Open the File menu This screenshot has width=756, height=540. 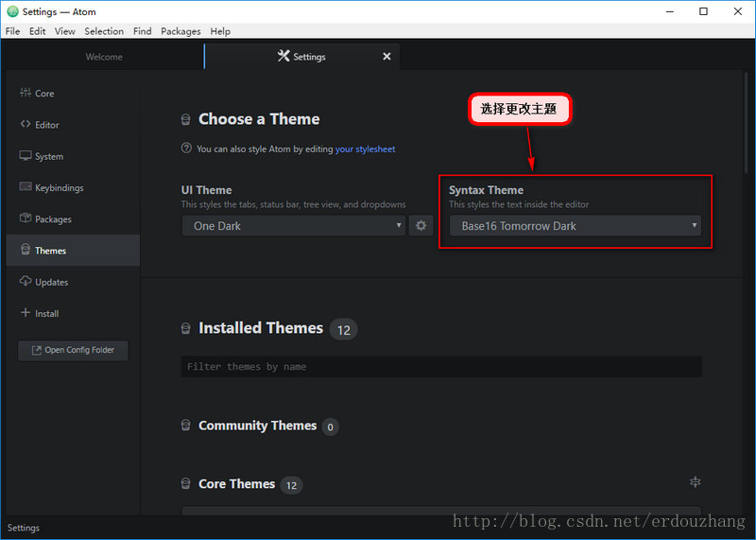[12, 31]
